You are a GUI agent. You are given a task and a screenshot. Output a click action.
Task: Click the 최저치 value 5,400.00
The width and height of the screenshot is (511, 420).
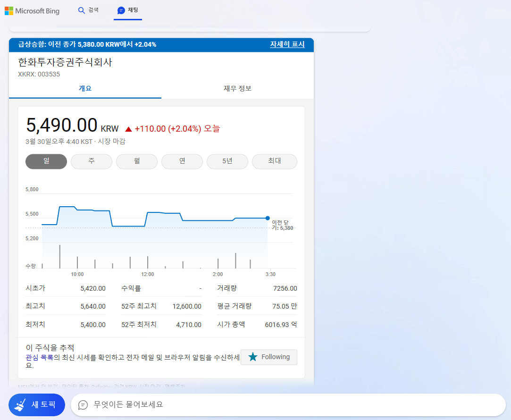click(93, 325)
